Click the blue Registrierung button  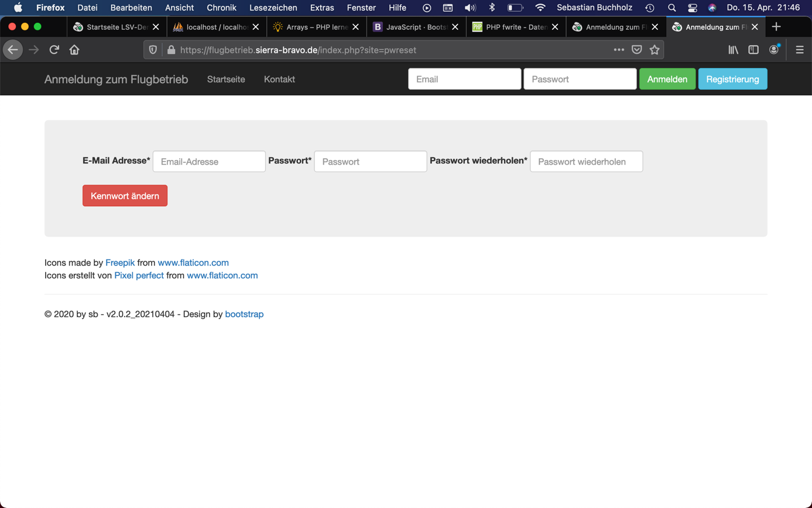[732, 79]
